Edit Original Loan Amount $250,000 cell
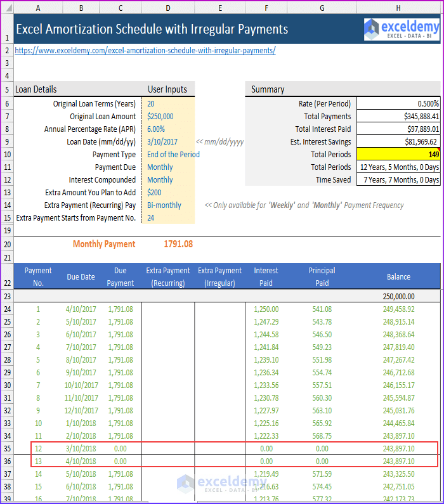 [168, 117]
